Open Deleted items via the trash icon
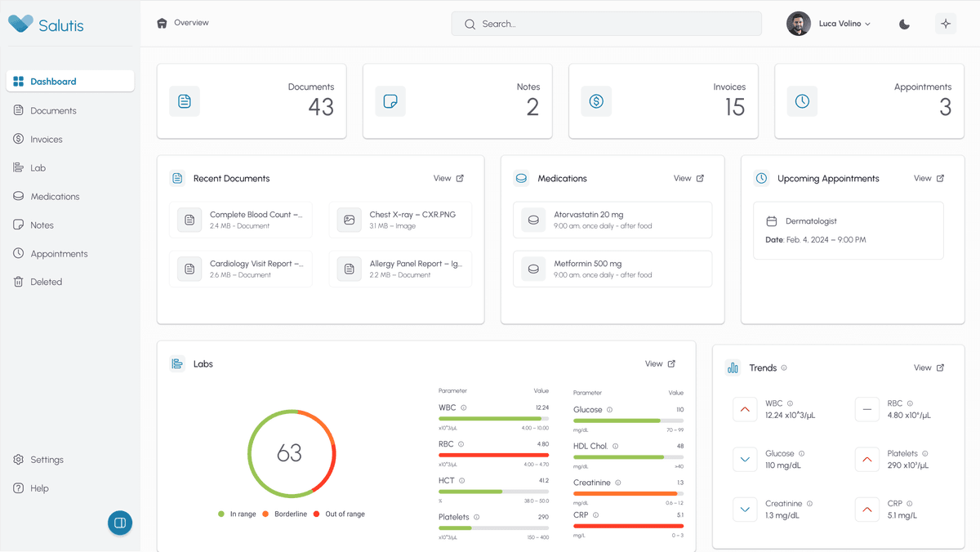Image resolution: width=980 pixels, height=552 pixels. point(18,282)
